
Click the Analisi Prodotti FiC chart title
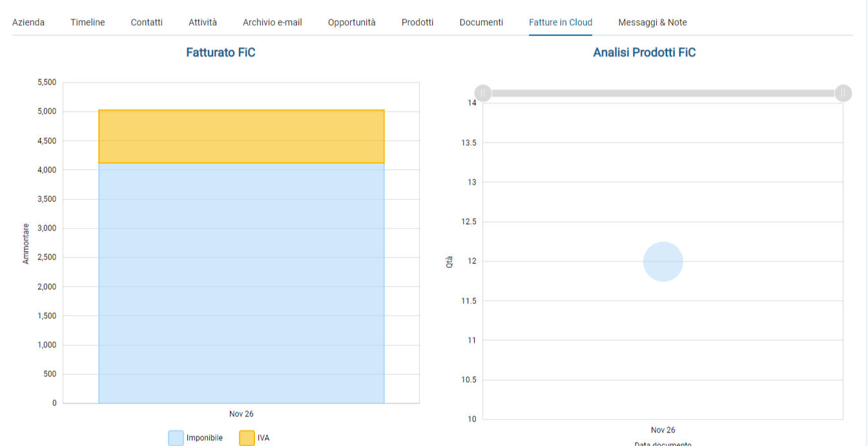644,52
